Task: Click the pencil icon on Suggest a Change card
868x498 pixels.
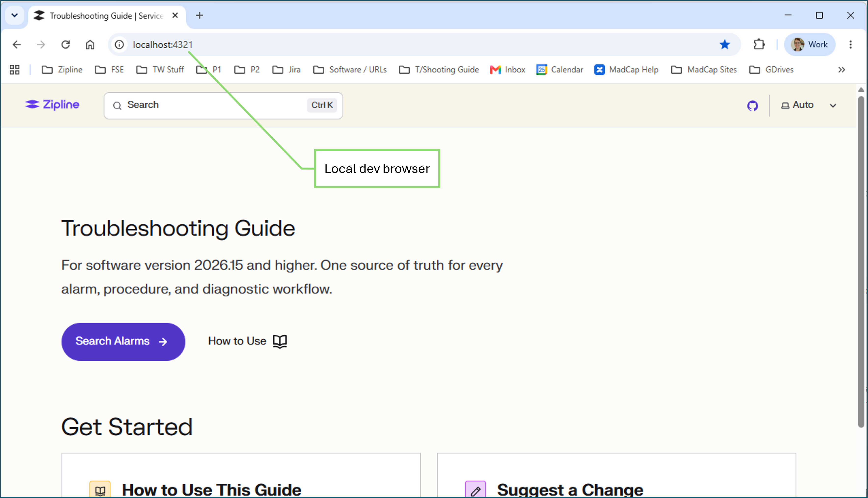Action: pos(475,489)
